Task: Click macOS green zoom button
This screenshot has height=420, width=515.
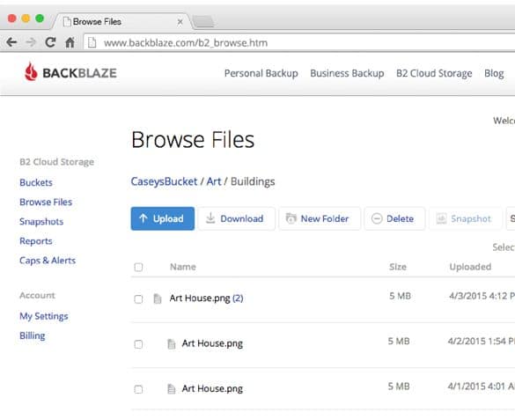Action: pos(40,18)
